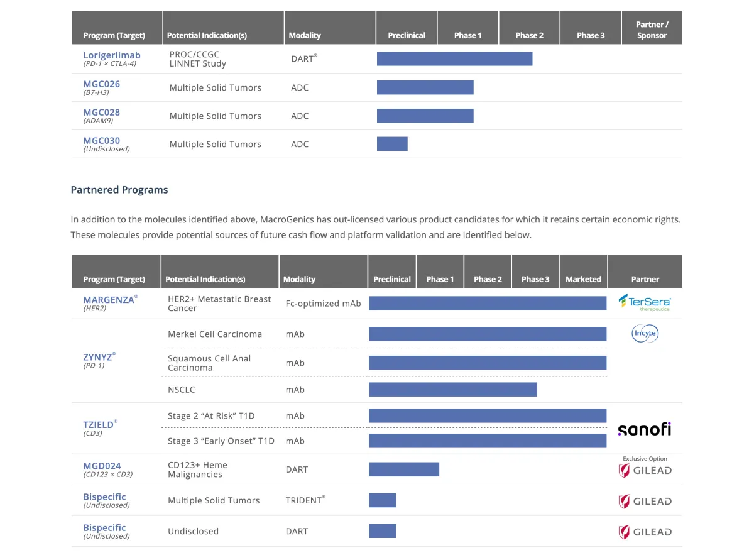Open the Bispecific link in TRIDENT row
The width and height of the screenshot is (754, 560).
[104, 497]
